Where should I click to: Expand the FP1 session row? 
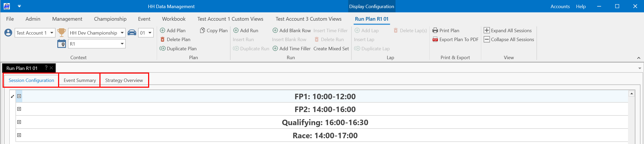pos(19,96)
